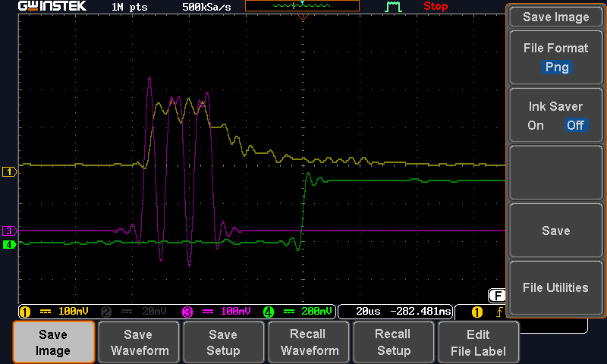Open the Save Waveform menu
Screen dimensions: 607x364
coord(139,342)
